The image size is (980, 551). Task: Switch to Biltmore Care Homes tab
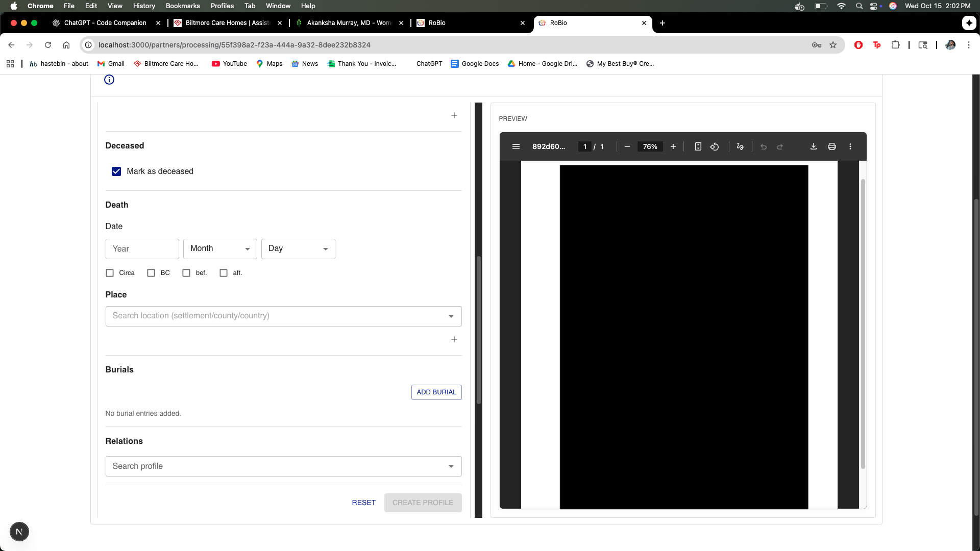(227, 23)
